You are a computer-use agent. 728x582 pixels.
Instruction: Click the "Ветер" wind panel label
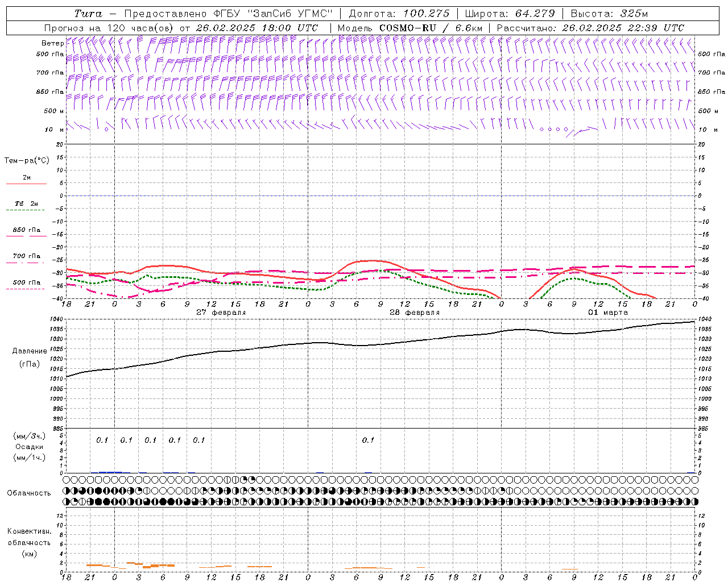point(52,43)
